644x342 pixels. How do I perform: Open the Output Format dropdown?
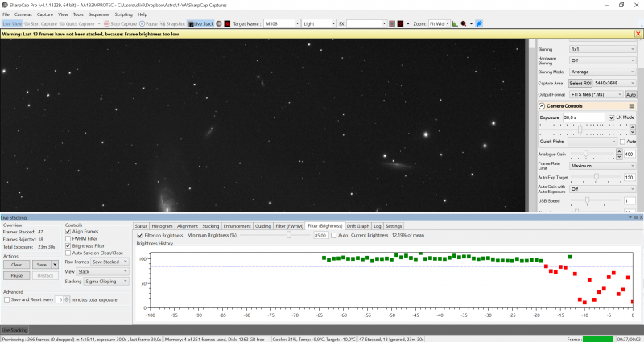597,94
